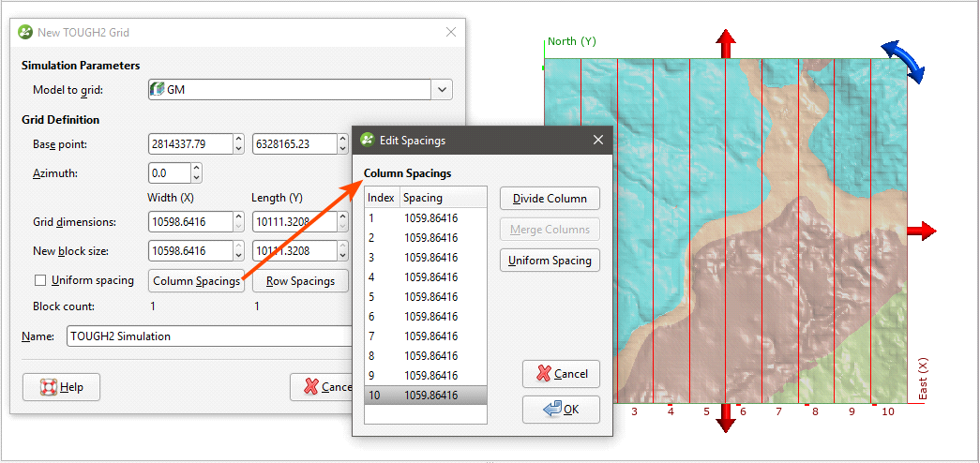The height and width of the screenshot is (463, 980).
Task: Close the Edit Spacings dialog
Action: pos(597,140)
